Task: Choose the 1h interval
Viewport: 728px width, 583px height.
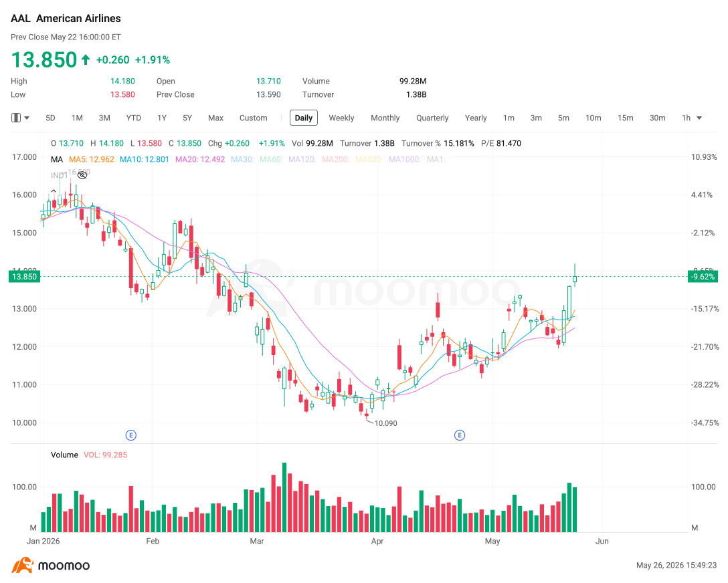Action: [686, 118]
